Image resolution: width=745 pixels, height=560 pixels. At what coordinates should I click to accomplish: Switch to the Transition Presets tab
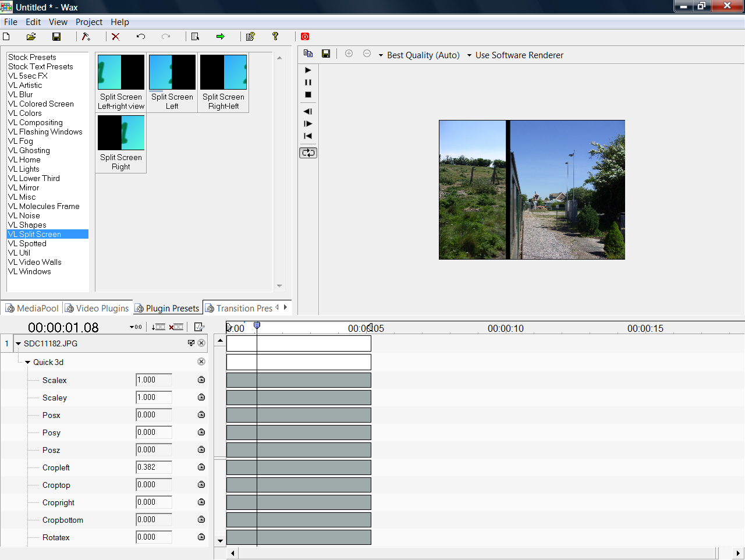(239, 309)
